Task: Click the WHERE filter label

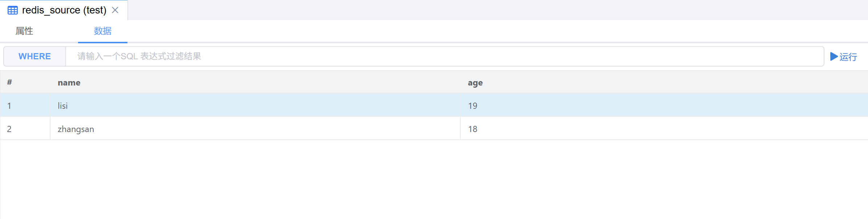Action: (34, 56)
